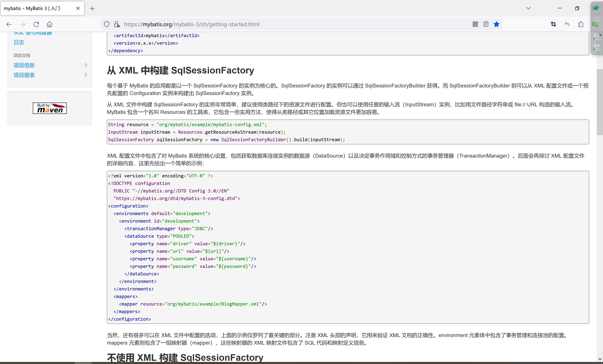Click the home icon

(x=49, y=24)
